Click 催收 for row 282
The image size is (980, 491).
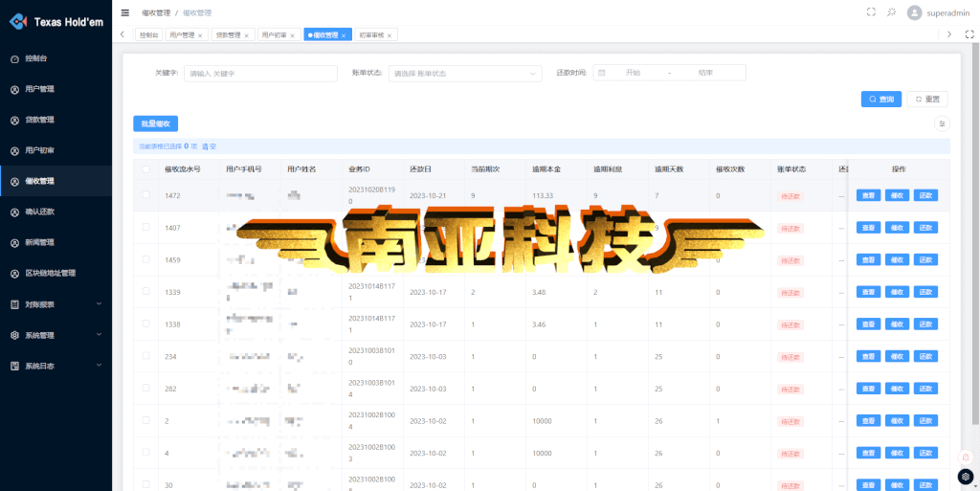(898, 389)
